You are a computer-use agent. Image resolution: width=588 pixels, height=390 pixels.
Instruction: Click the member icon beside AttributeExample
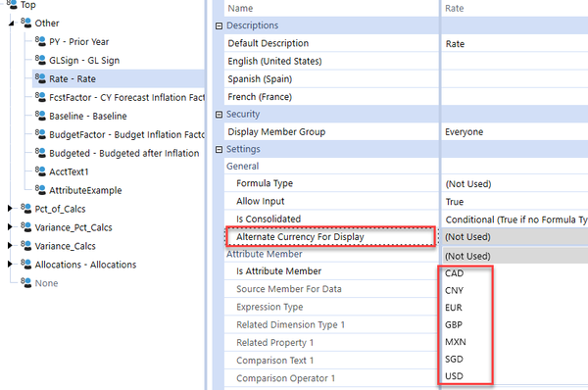coord(40,189)
